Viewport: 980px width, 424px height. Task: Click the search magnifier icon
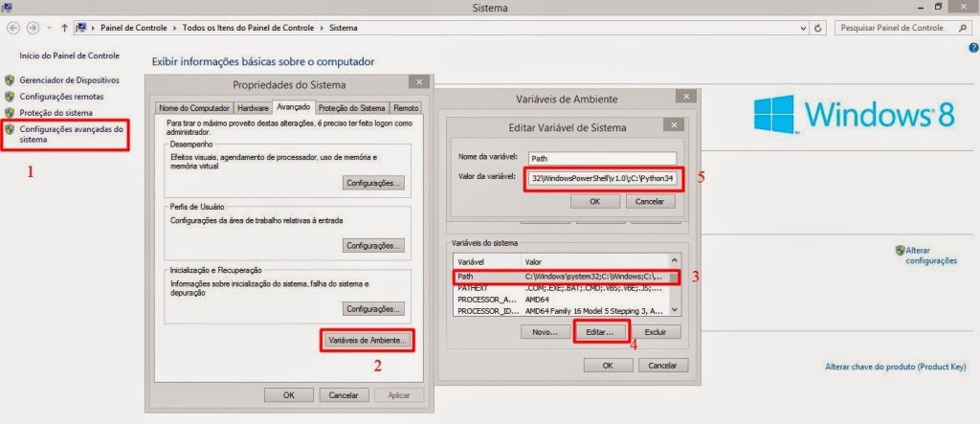pyautogui.click(x=963, y=28)
